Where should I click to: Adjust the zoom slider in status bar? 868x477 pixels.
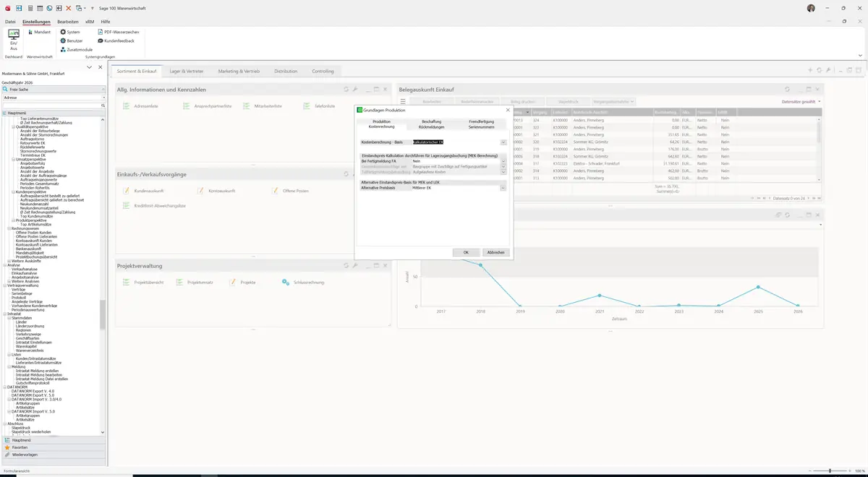[830, 470]
